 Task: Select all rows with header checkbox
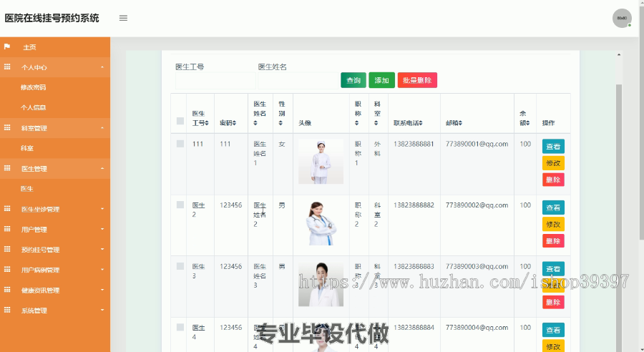[x=180, y=121]
